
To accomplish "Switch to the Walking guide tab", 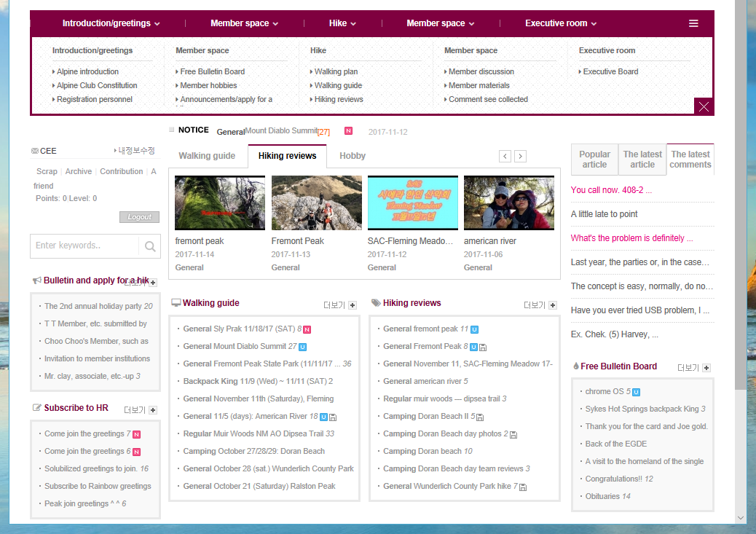I will (x=207, y=156).
